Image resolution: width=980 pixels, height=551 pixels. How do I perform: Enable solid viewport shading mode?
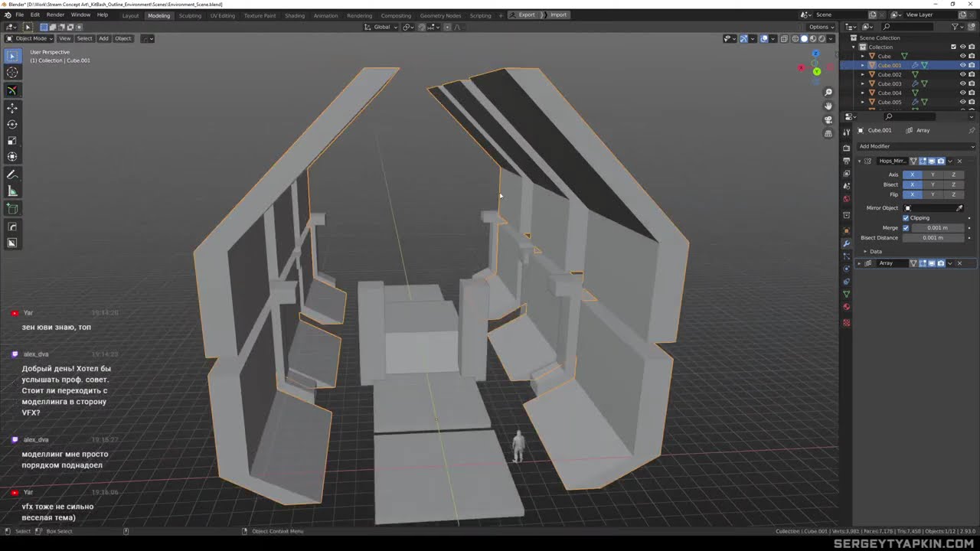(804, 38)
